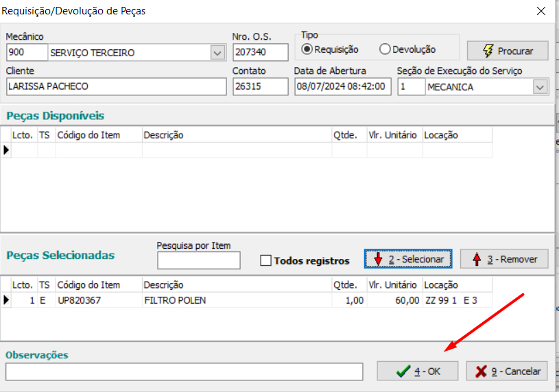Click the Cliente field LARISSA PACHECO
This screenshot has height=392, width=559.
116,86
